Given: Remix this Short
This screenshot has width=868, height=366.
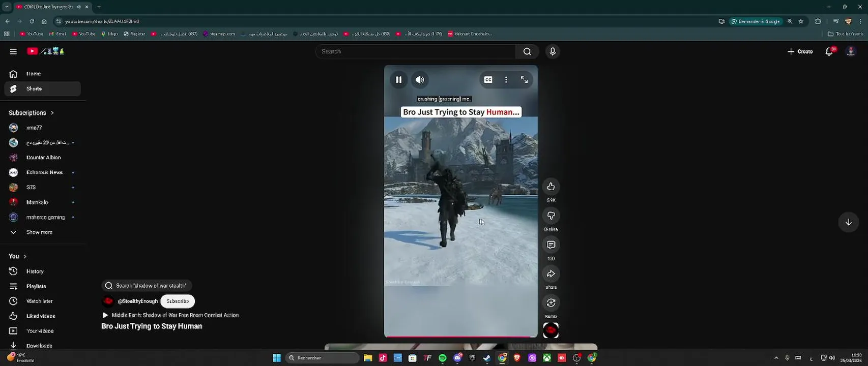Looking at the screenshot, I should [x=551, y=303].
